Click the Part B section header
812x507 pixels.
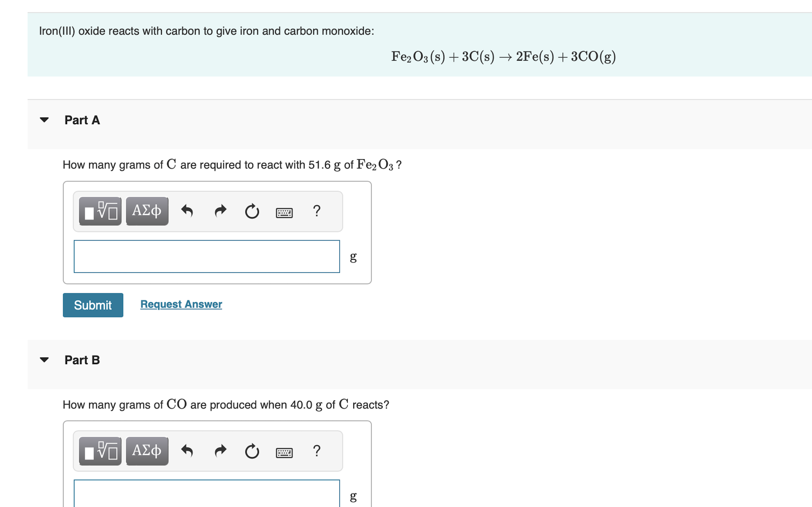[x=82, y=360]
